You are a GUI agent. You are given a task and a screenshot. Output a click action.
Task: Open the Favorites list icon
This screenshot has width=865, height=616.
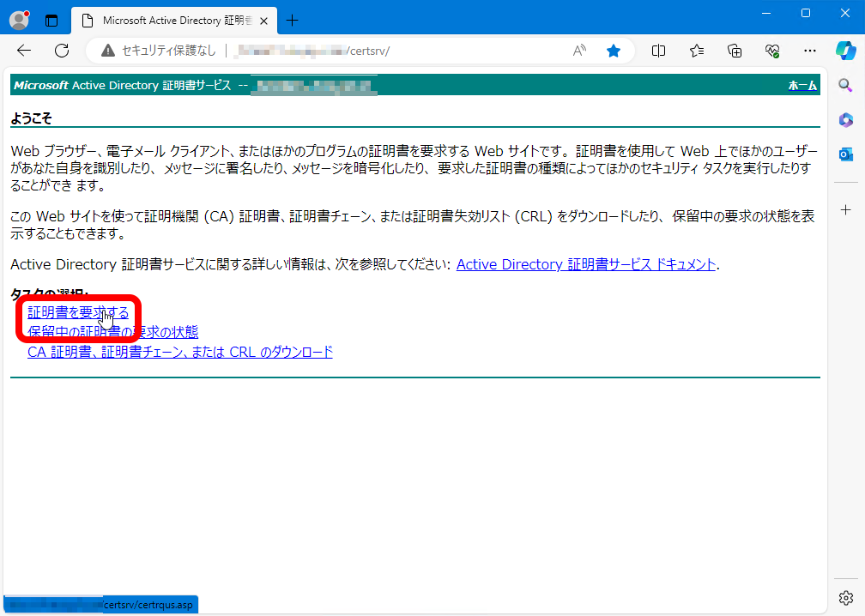(x=696, y=51)
